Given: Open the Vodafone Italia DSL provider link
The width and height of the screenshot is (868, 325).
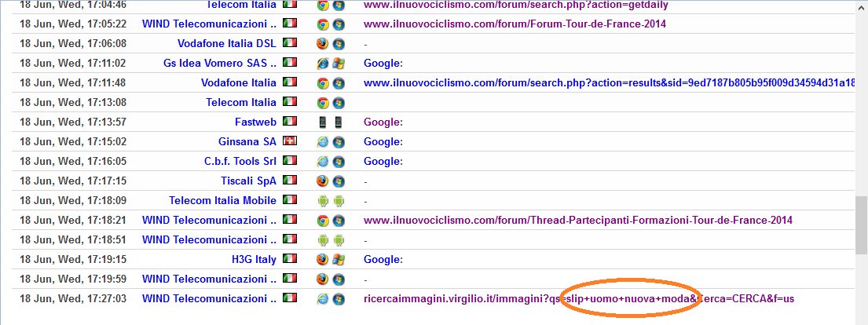Looking at the screenshot, I should (x=227, y=44).
